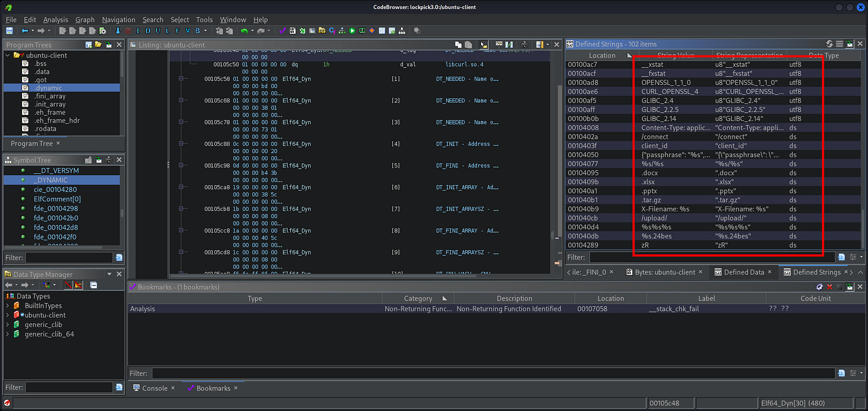Collapse the ubuntu-client program tree node

(8, 55)
